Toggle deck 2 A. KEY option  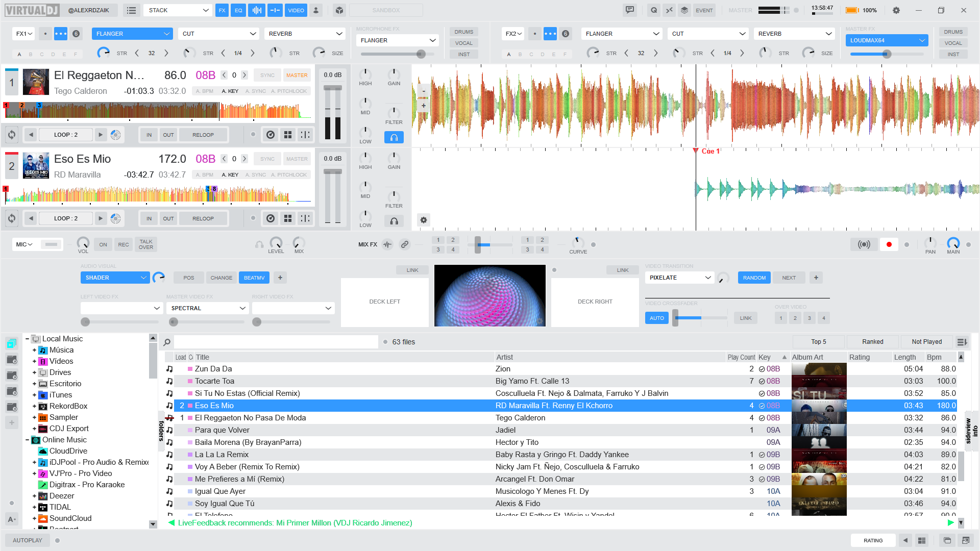(x=230, y=174)
